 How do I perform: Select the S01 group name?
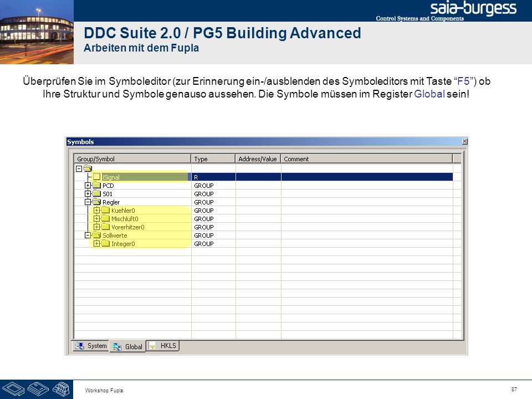(x=108, y=194)
